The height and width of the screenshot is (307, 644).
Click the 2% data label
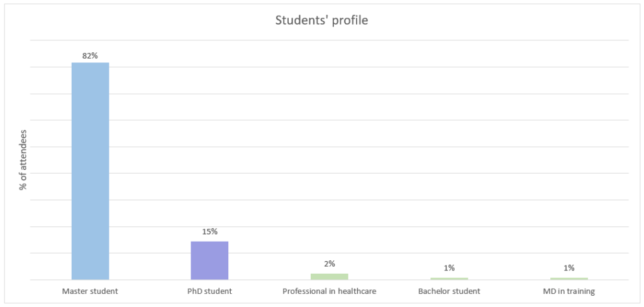tap(329, 264)
